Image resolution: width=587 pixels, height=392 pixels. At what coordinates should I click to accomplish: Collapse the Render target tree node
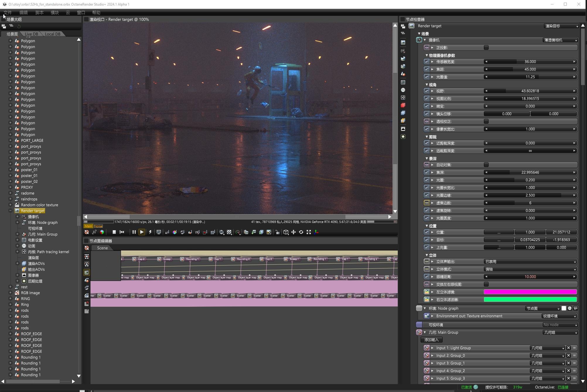pos(10,211)
